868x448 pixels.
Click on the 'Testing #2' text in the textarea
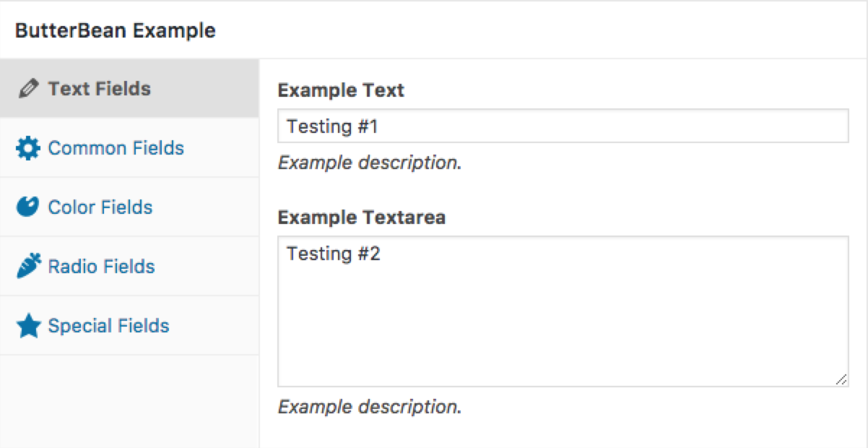click(x=333, y=254)
